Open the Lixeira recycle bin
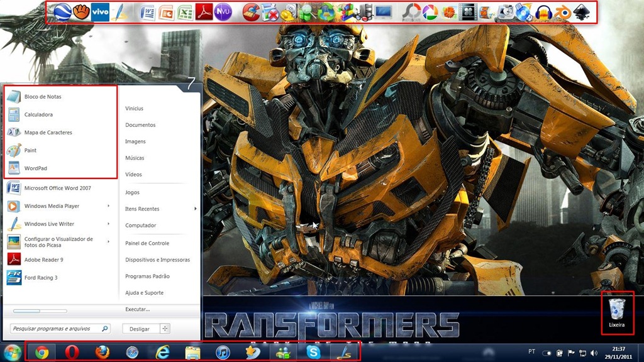The image size is (644, 362). pos(617,313)
